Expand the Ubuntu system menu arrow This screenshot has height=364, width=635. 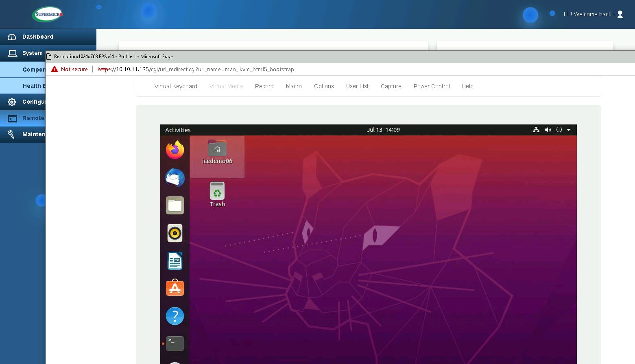coord(569,130)
